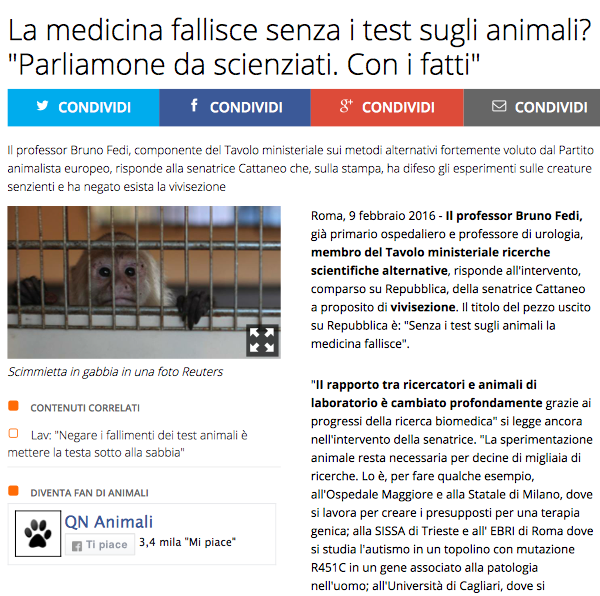Click the article headline about test sugli animali
The width and height of the screenshot is (600, 596).
pyautogui.click(x=300, y=47)
